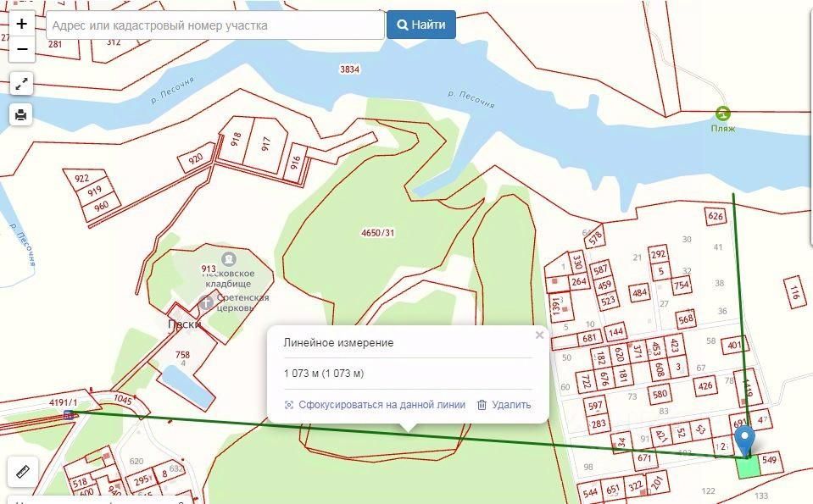Select the green highlighted parcel near 549
The height and width of the screenshot is (504, 813).
pyautogui.click(x=749, y=468)
